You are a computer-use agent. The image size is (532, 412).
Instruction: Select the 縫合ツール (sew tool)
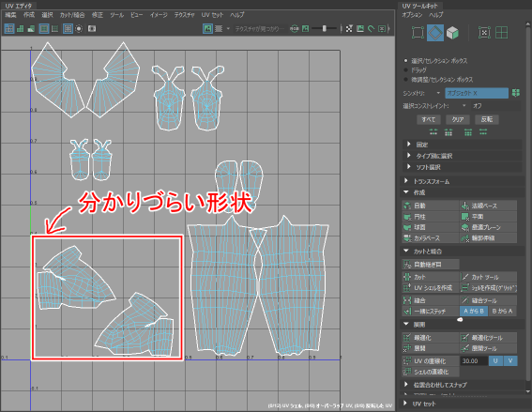488,300
